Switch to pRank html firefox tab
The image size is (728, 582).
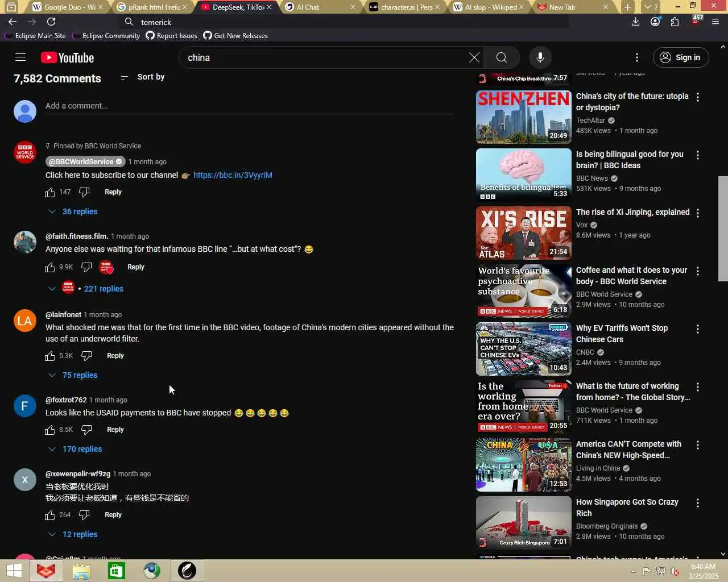pyautogui.click(x=151, y=7)
